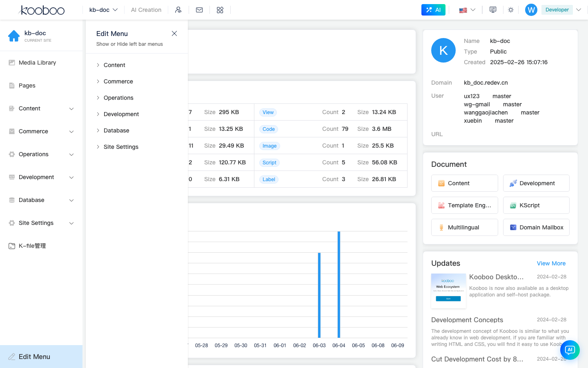The image size is (588, 368).
Task: Open the Template Engine document button
Action: point(465,205)
